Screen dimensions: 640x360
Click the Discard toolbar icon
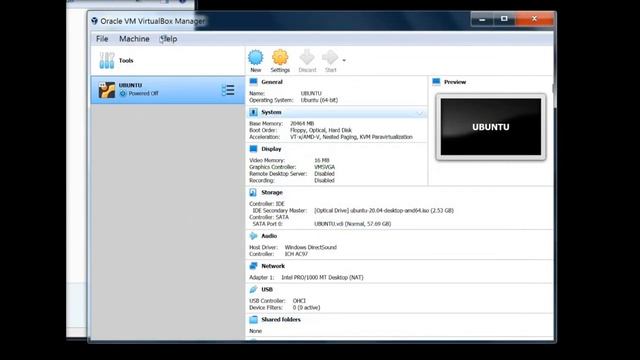(x=307, y=58)
